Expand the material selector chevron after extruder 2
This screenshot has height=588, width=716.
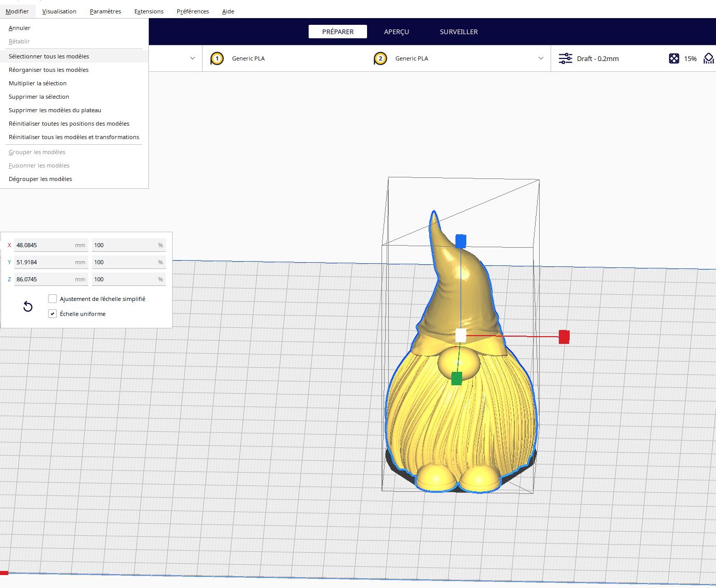(x=541, y=58)
